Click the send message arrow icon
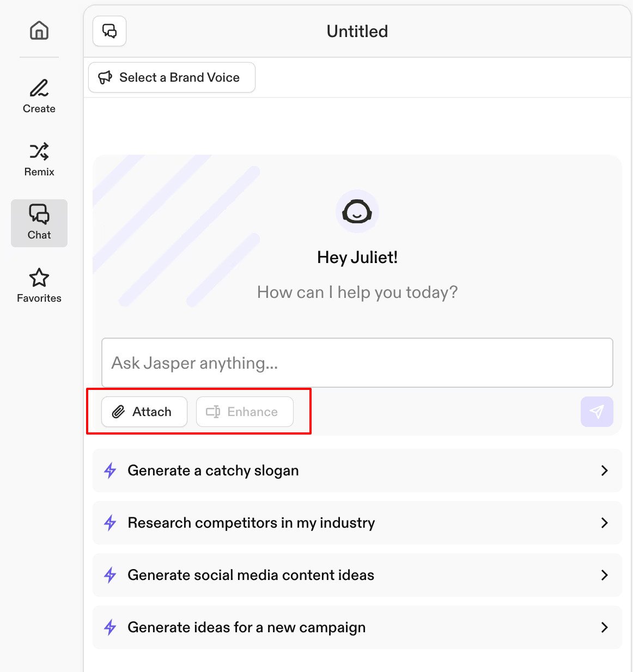Viewport: 633px width, 672px height. [x=597, y=412]
